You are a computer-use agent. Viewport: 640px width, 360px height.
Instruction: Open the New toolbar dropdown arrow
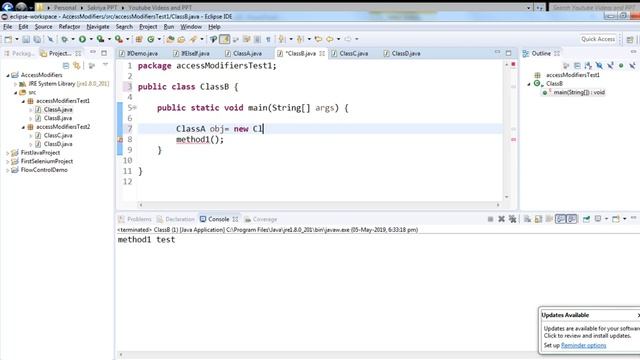17,39
